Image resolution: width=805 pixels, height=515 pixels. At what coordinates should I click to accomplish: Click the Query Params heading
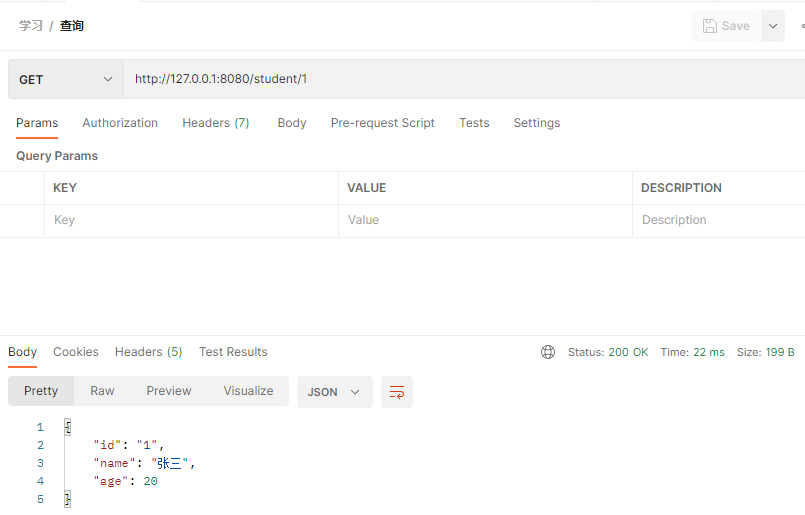point(57,156)
